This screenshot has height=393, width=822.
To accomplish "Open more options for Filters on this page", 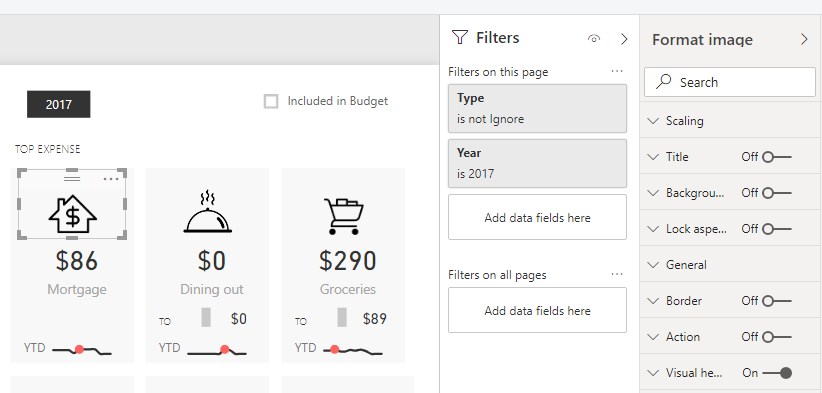I will click(617, 71).
